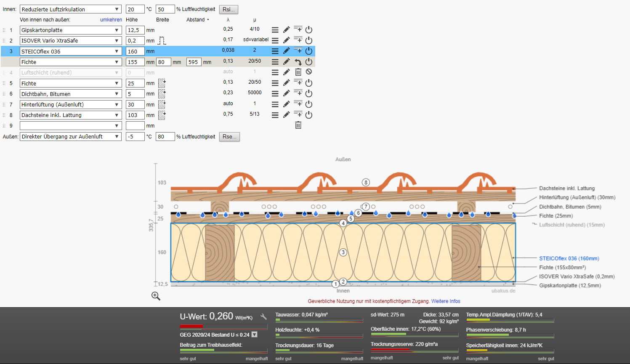The height and width of the screenshot is (364, 630).
Task: Insert a layer after Hinterlüftung (Außenluft)
Action: [298, 103]
